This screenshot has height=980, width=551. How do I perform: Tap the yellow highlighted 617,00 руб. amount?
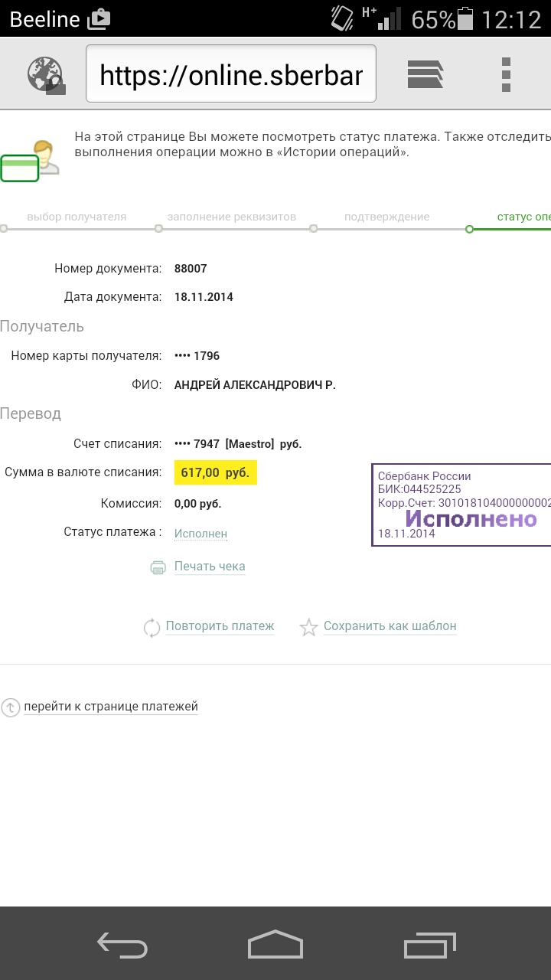(x=215, y=472)
